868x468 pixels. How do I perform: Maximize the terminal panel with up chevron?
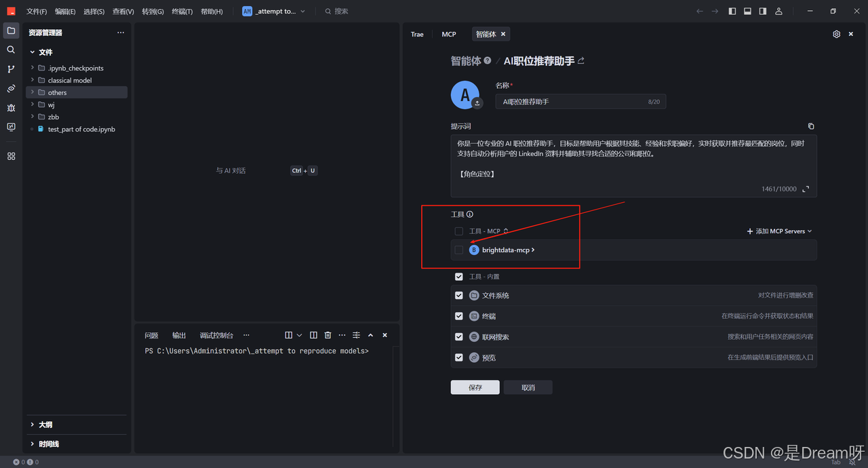370,335
